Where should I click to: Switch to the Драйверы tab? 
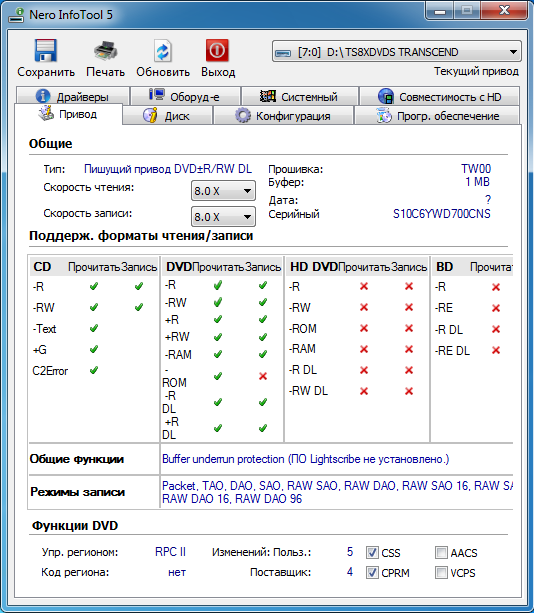(73, 96)
